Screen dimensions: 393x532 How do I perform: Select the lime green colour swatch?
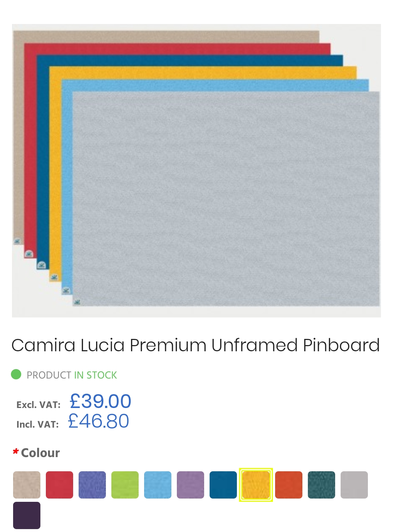click(125, 485)
